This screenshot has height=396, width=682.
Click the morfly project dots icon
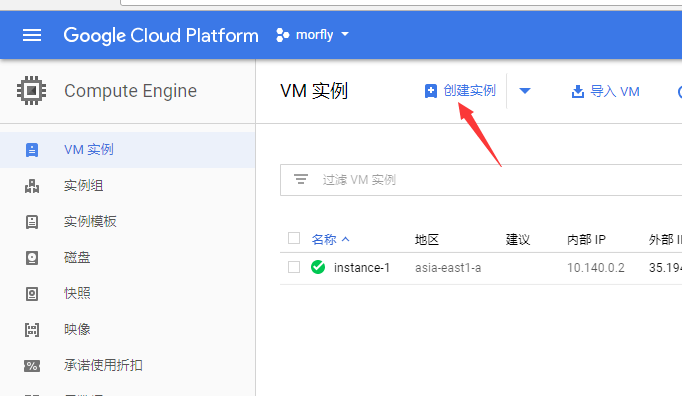[283, 35]
